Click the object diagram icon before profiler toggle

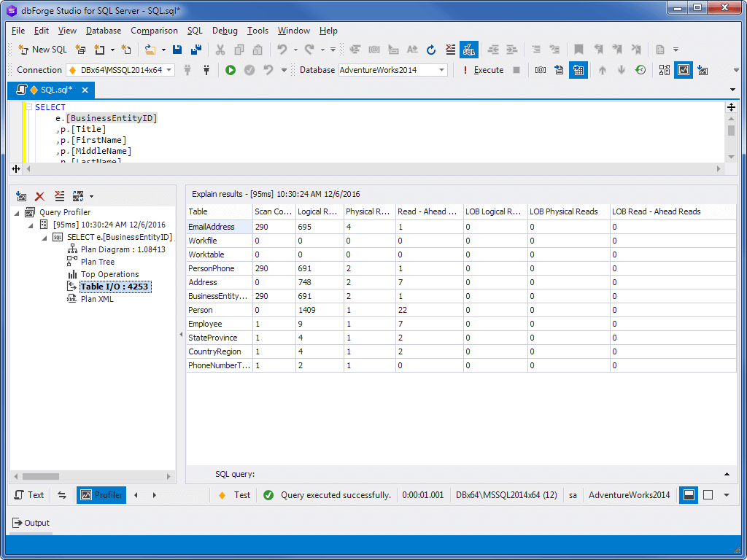[x=664, y=70]
